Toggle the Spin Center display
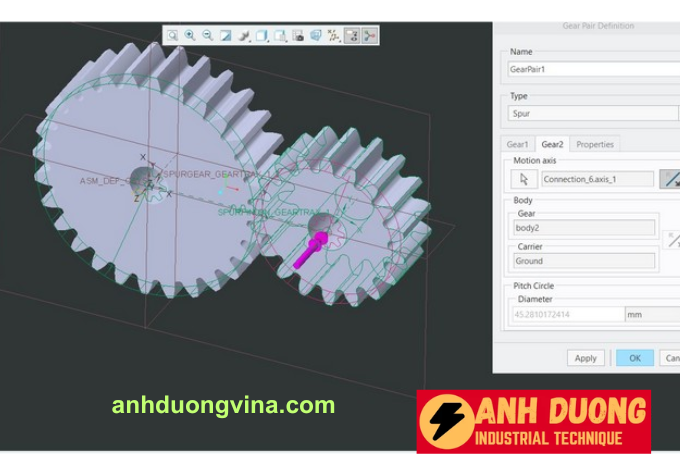The width and height of the screenshot is (680, 454). [369, 35]
